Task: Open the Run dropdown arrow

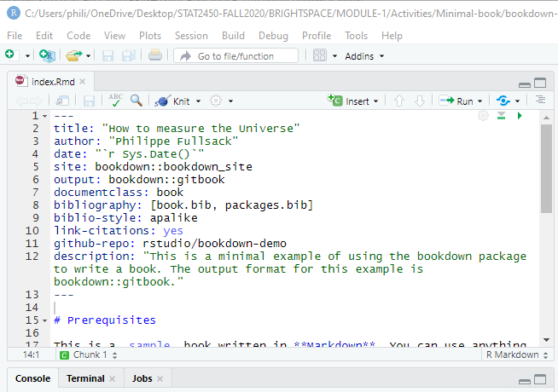Action: [480, 101]
